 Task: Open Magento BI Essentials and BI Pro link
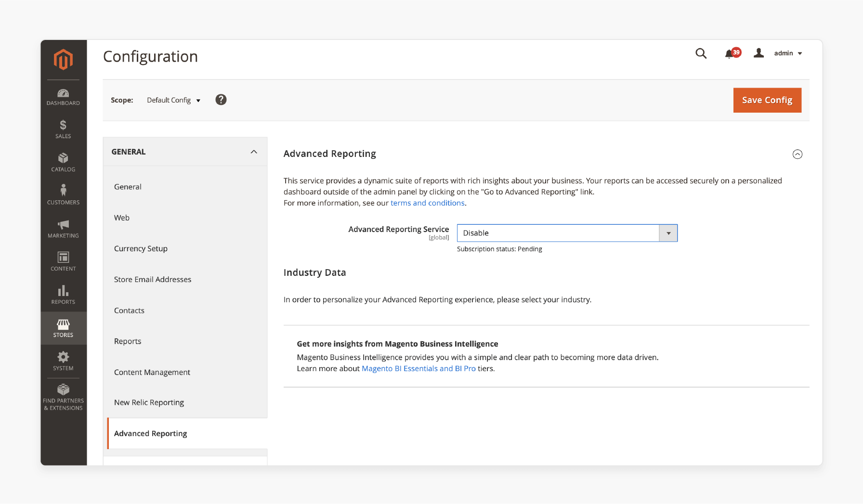tap(418, 369)
